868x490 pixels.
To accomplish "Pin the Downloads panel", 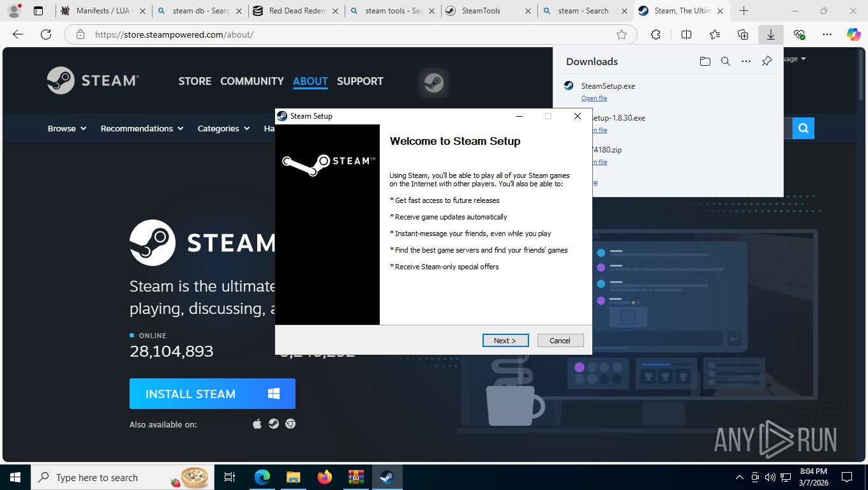I will pyautogui.click(x=767, y=61).
